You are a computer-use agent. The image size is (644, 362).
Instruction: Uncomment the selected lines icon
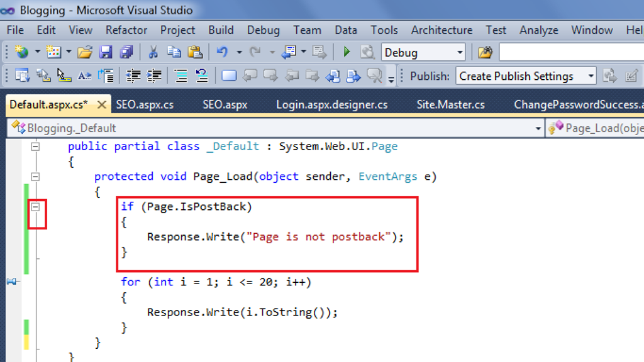pyautogui.click(x=202, y=76)
